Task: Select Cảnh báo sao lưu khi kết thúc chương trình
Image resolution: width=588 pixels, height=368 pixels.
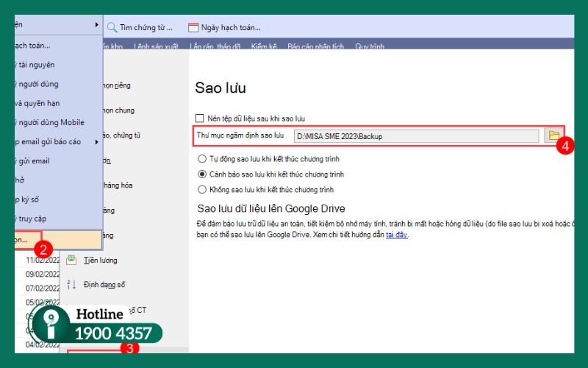Action: pyautogui.click(x=202, y=174)
